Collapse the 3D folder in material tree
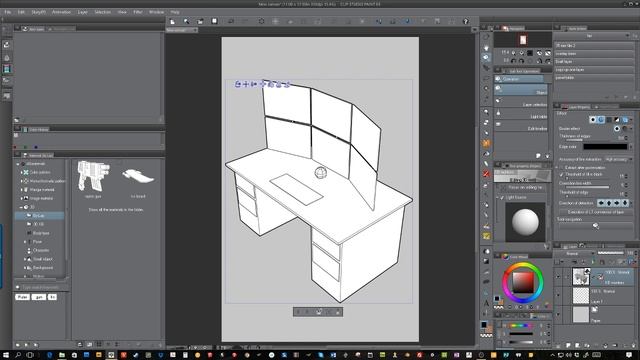640x360 pixels. (22, 207)
